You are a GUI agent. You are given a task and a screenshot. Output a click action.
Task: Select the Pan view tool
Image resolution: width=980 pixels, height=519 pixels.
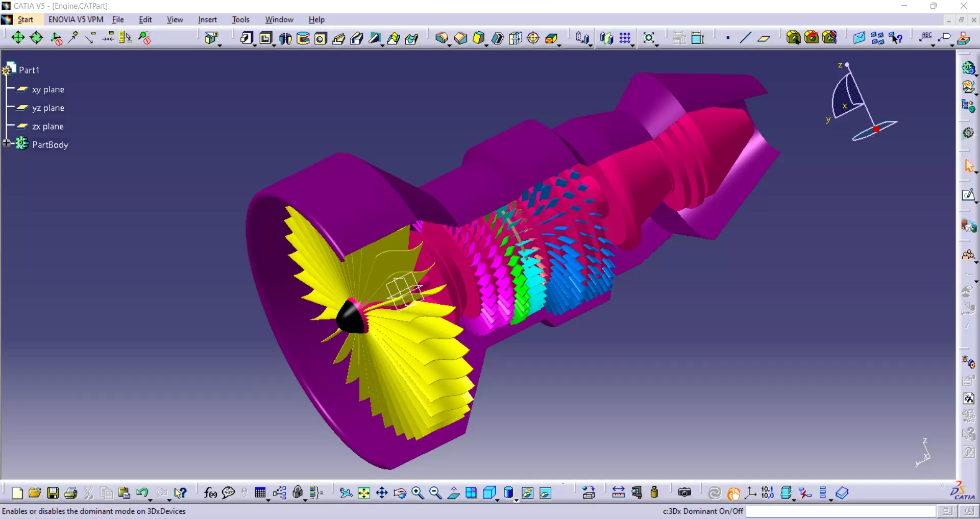point(382,492)
